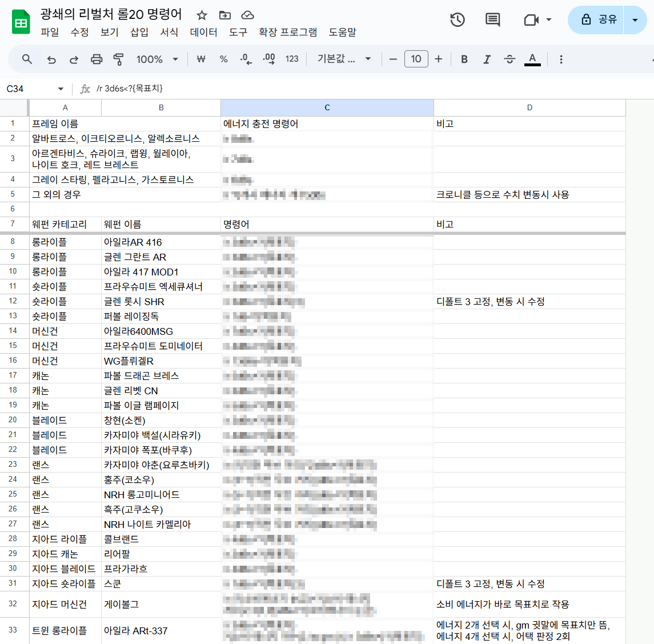Open the search menus magnifier
654x644 pixels.
(27, 59)
